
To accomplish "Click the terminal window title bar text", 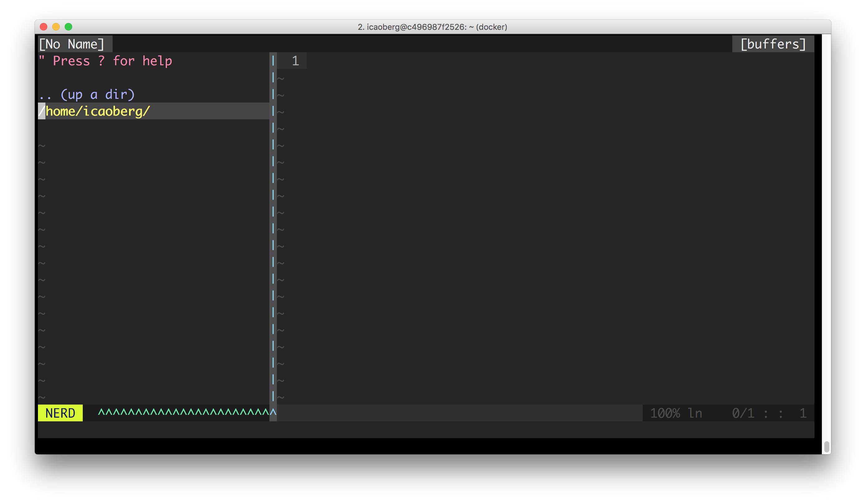I will coord(432,27).
